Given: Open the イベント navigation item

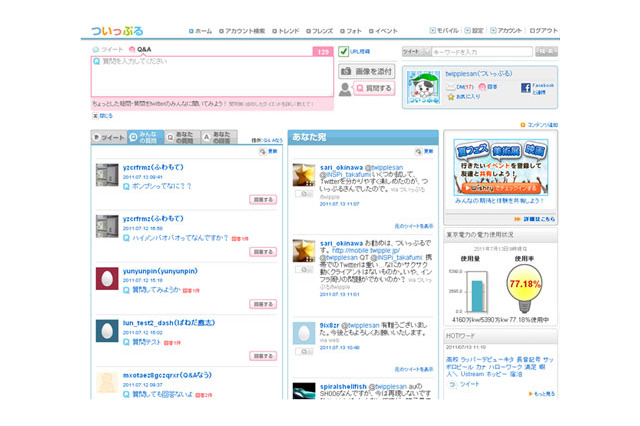Looking at the screenshot, I should coord(383,31).
